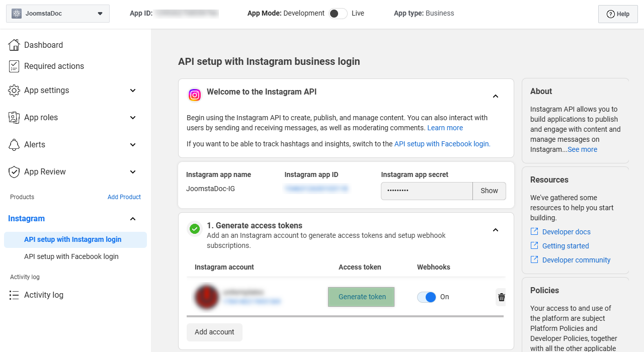Click the Activity log list icon
The height and width of the screenshot is (352, 644).
click(x=14, y=295)
